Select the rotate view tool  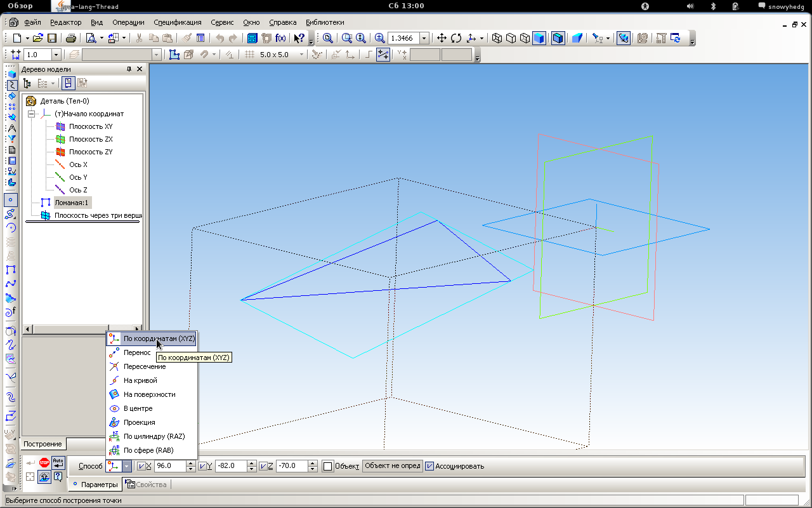[456, 38]
